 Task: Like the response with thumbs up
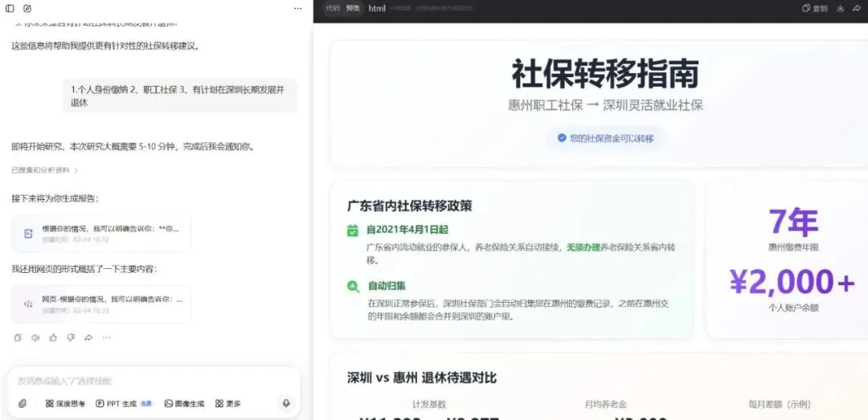(53, 337)
